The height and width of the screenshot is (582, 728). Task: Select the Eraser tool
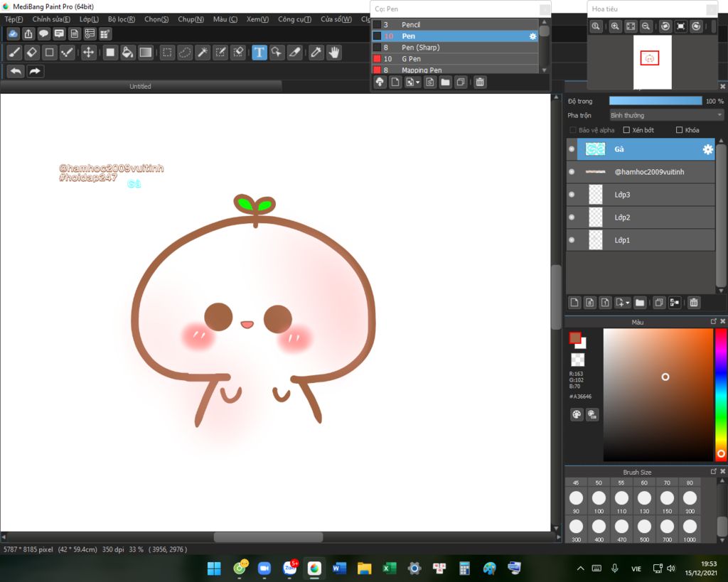31,53
